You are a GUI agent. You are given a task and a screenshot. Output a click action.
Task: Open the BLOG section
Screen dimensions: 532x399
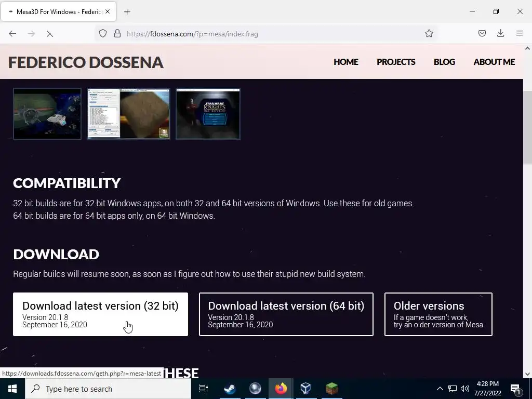[x=444, y=62]
